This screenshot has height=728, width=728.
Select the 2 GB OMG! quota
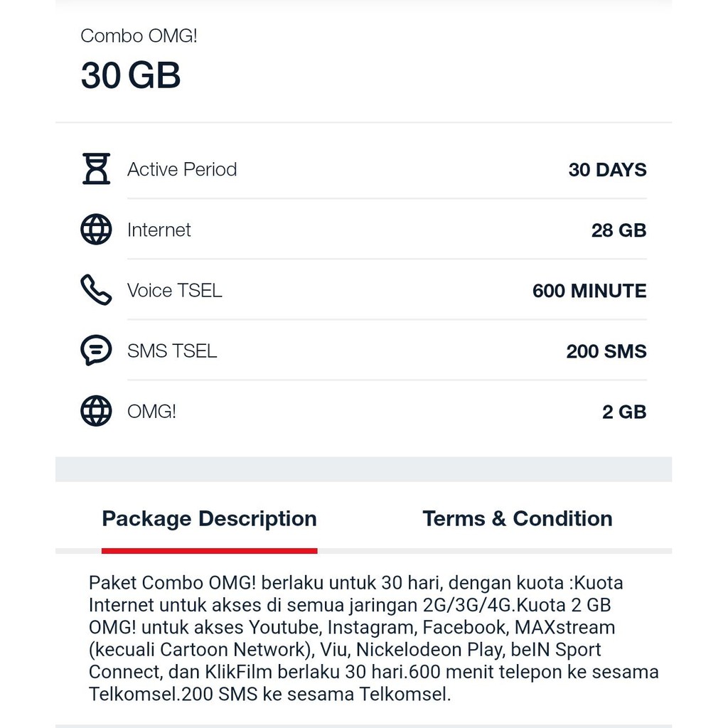click(x=624, y=411)
